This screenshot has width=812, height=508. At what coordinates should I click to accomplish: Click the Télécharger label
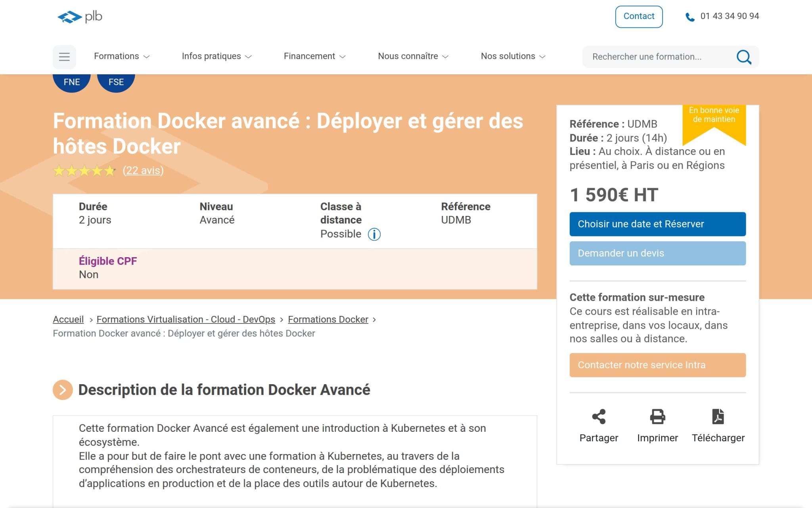coord(718,438)
